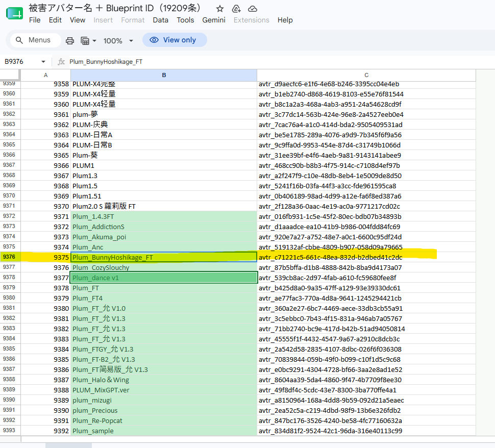Image resolution: width=495 pixels, height=448 pixels.
Task: Select cell Plum_FT4
Action: (163, 298)
